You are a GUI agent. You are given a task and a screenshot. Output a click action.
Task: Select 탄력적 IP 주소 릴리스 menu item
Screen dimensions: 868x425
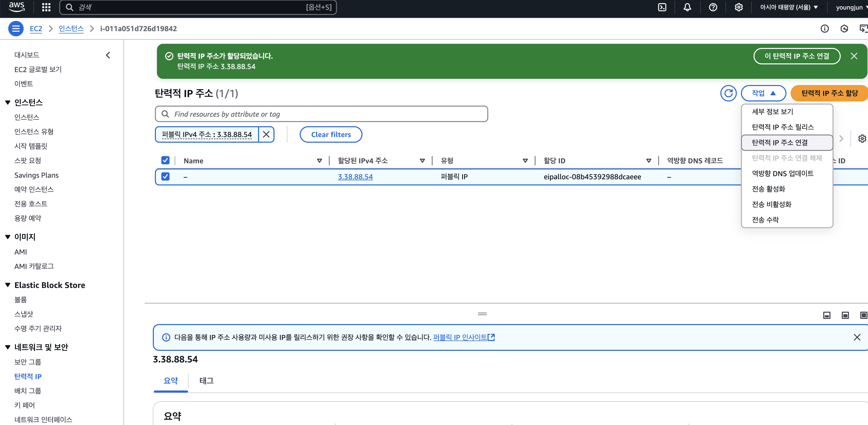click(782, 127)
